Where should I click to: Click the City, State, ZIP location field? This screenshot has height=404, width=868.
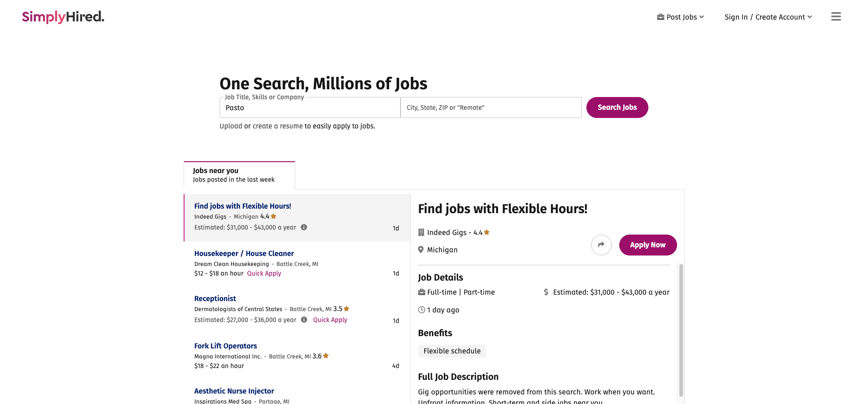tap(491, 108)
